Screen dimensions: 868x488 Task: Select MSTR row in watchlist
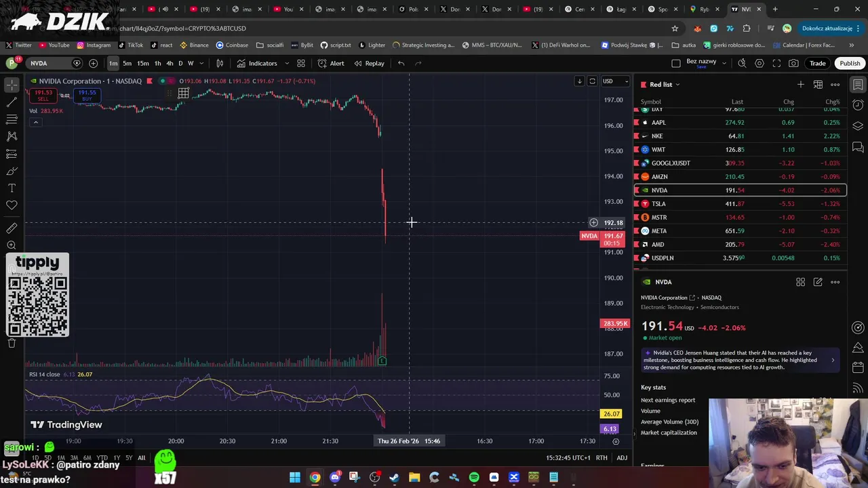[741, 218]
